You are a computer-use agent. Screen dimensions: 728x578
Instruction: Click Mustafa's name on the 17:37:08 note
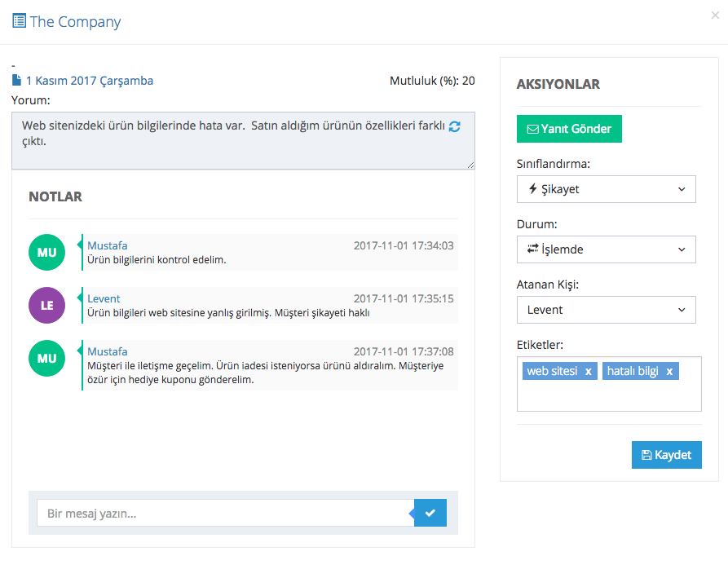(x=108, y=351)
